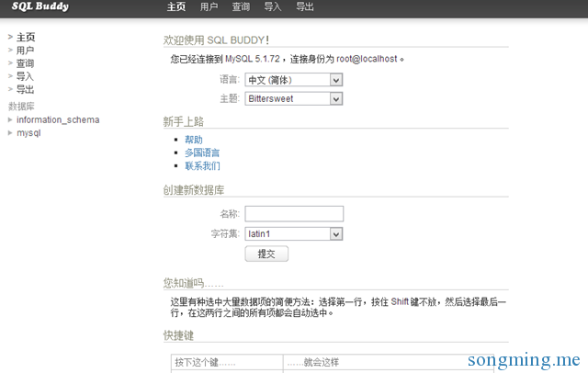Expand the information_schema database arrow

[x=10, y=119]
